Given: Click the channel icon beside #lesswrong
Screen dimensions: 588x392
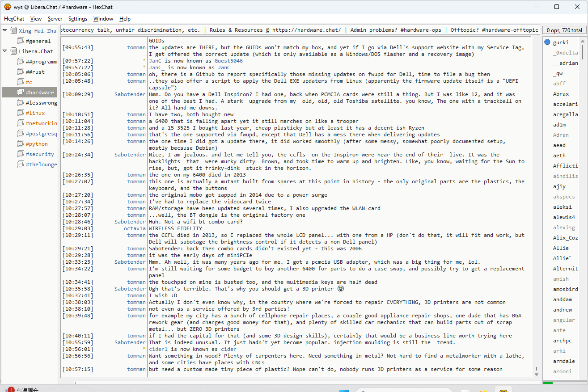Looking at the screenshot, I should [20, 103].
